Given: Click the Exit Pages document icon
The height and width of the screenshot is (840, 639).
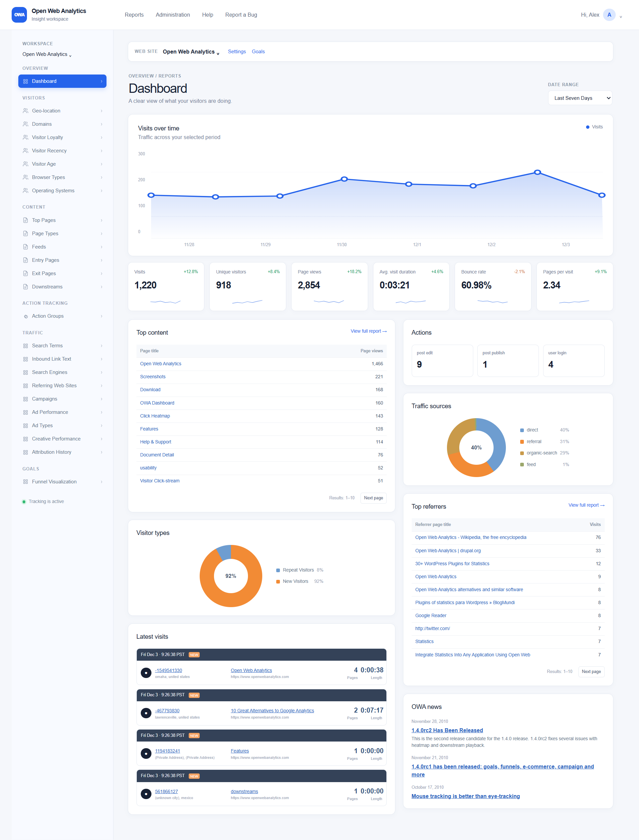Looking at the screenshot, I should pyautogui.click(x=26, y=274).
